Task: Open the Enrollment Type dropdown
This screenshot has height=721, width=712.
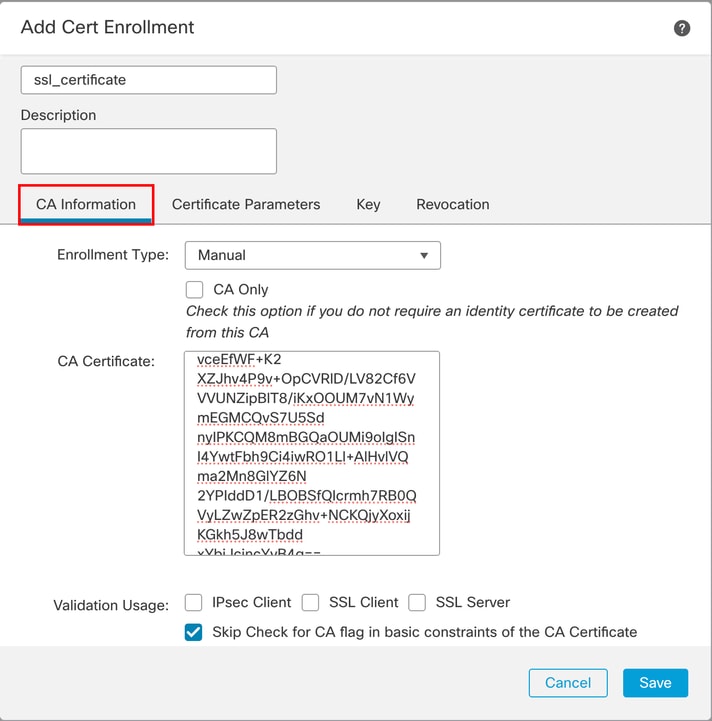Action: pos(312,255)
